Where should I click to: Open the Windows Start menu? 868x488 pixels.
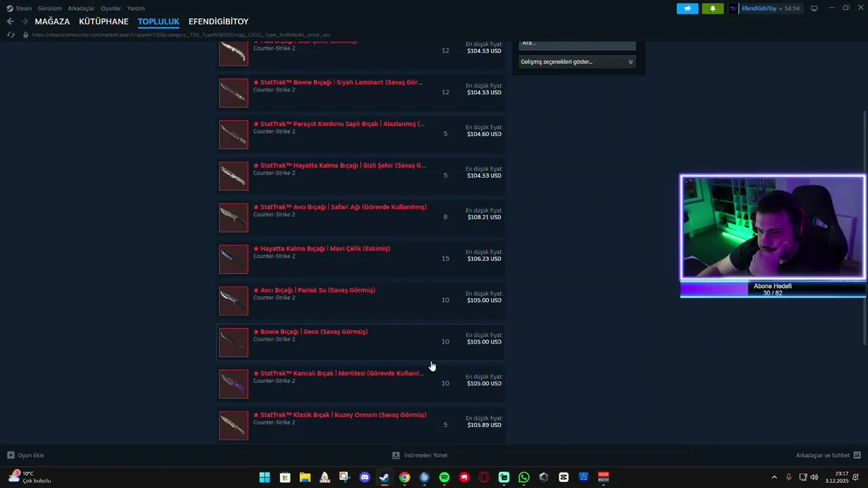click(264, 477)
